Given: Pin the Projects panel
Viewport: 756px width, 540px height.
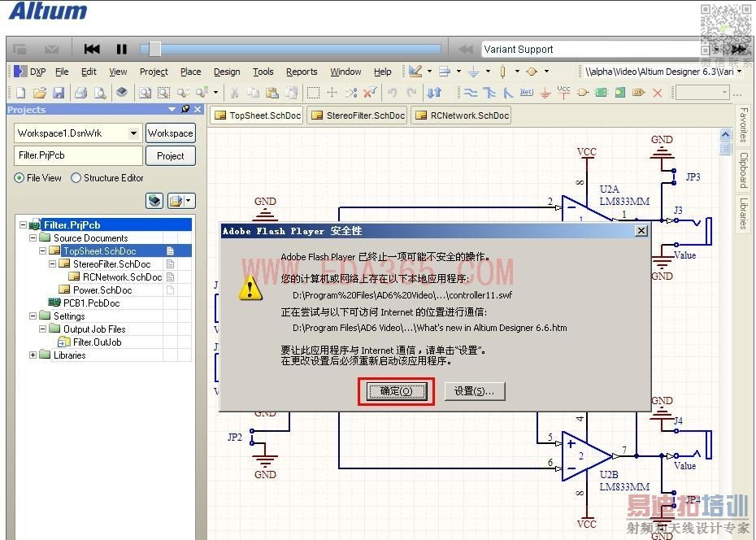Looking at the screenshot, I should click(x=185, y=110).
